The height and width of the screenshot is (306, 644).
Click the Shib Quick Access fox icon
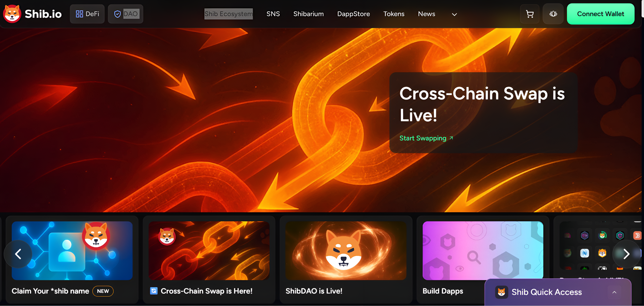pos(502,292)
